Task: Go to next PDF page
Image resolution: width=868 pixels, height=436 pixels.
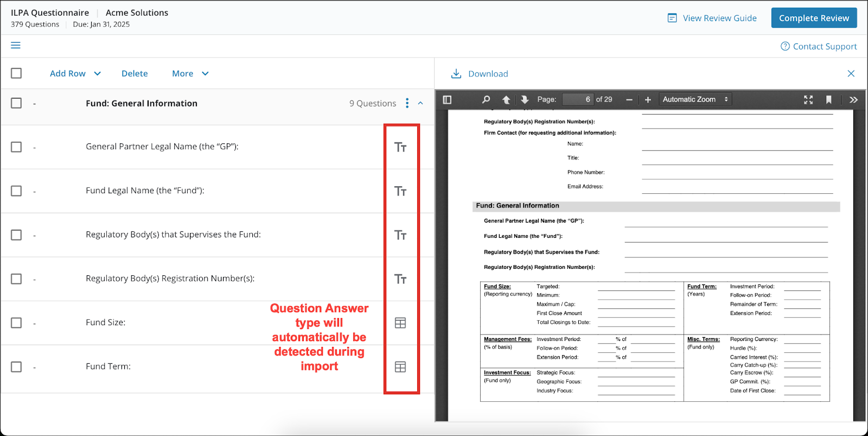Action: point(525,99)
